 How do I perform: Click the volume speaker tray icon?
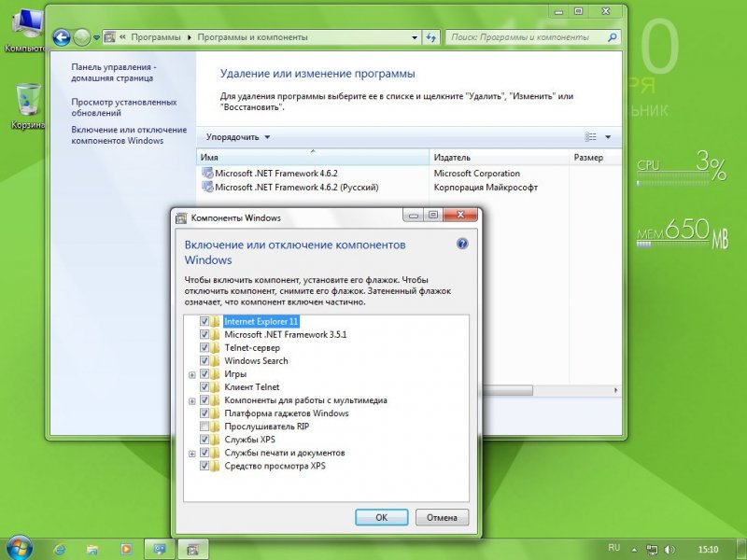coord(669,550)
